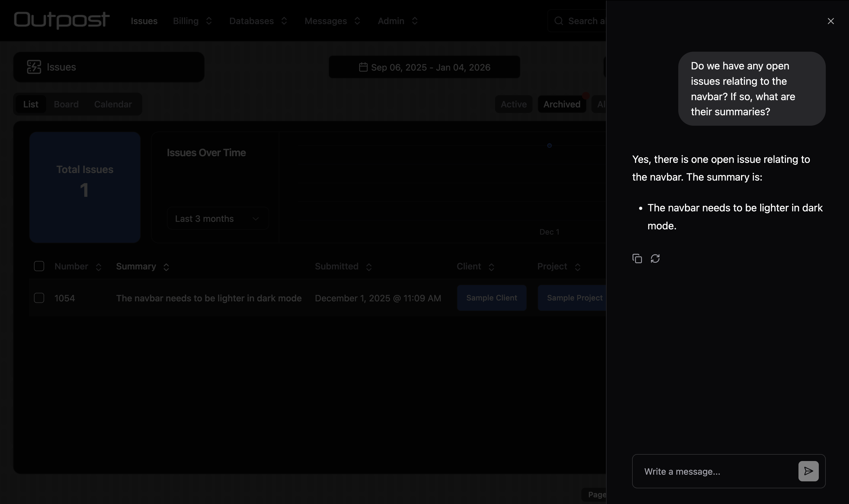This screenshot has height=504, width=849.
Task: Focus the Write a message field
Action: 713,471
